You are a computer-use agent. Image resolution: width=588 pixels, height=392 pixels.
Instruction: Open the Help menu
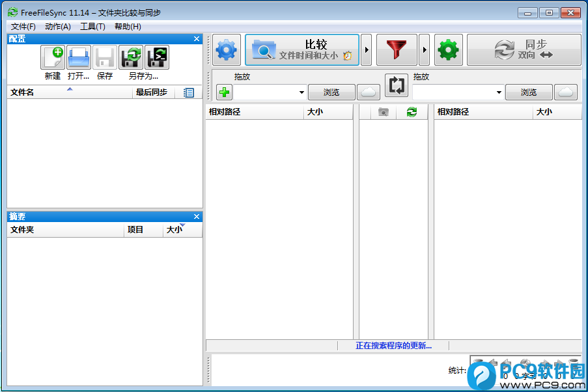tap(128, 27)
